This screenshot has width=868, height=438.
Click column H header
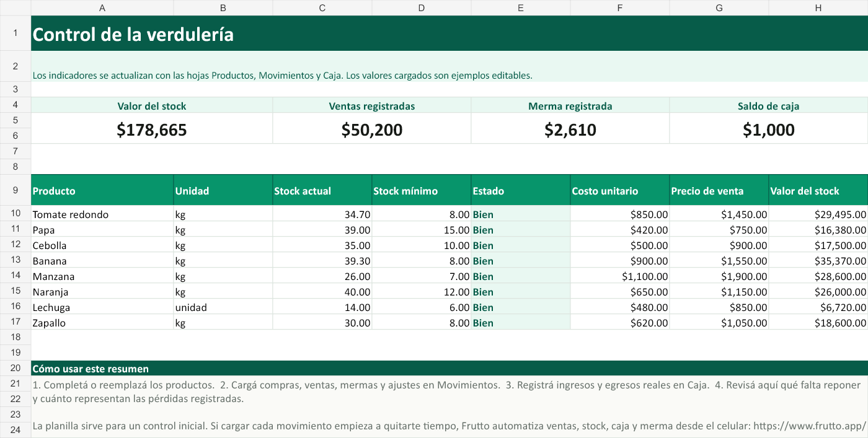click(818, 8)
